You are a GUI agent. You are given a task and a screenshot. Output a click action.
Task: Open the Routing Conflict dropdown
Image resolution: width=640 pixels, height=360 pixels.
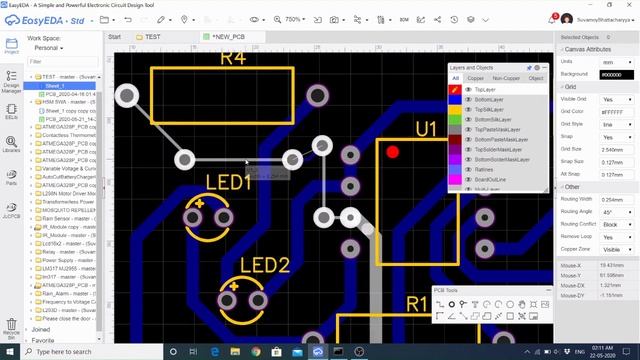click(617, 224)
